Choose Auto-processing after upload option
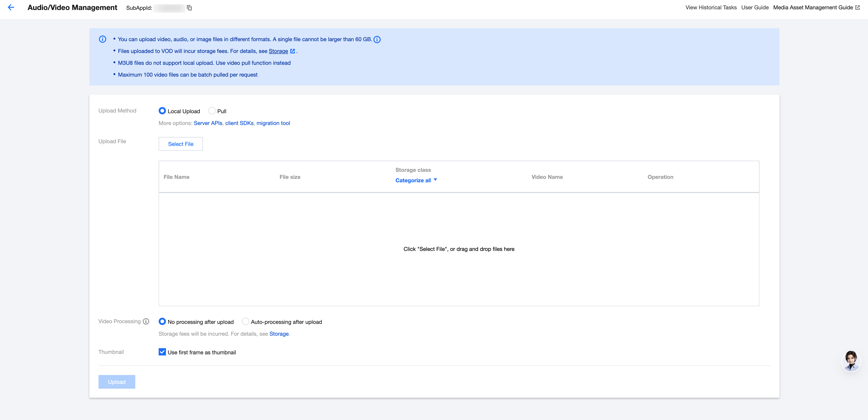The width and height of the screenshot is (868, 420). click(x=246, y=322)
